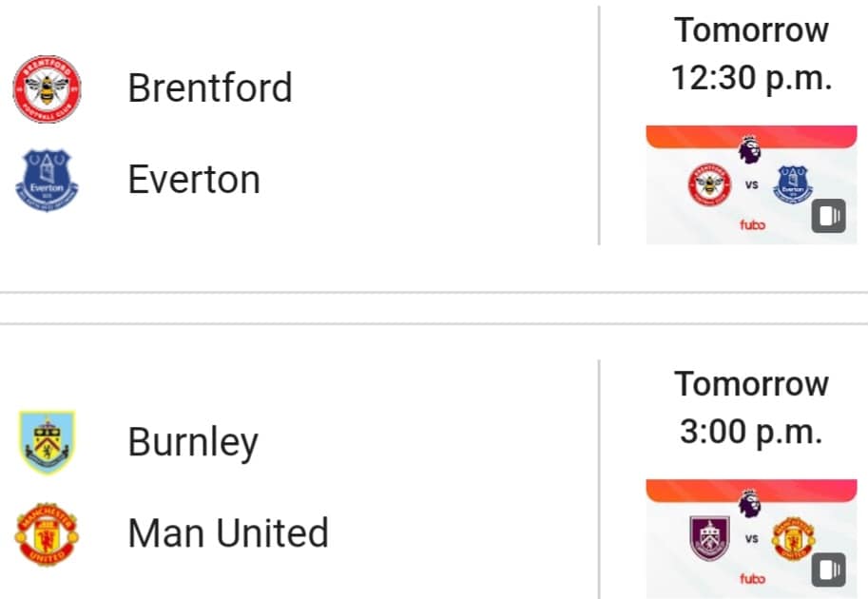
Task: Click the Manchester United red crest
Action: (x=47, y=533)
